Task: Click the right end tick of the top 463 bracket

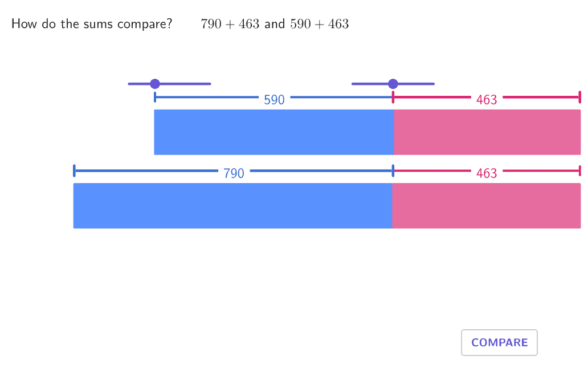Action: coord(579,97)
